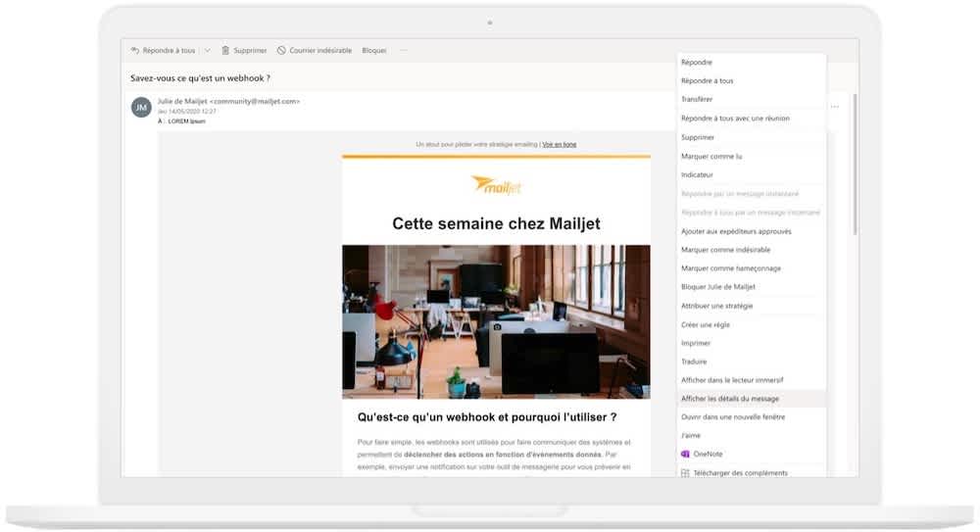Screen dimensions: 980x532
Task: Choose Supprimer in the context menu
Action: point(752,137)
